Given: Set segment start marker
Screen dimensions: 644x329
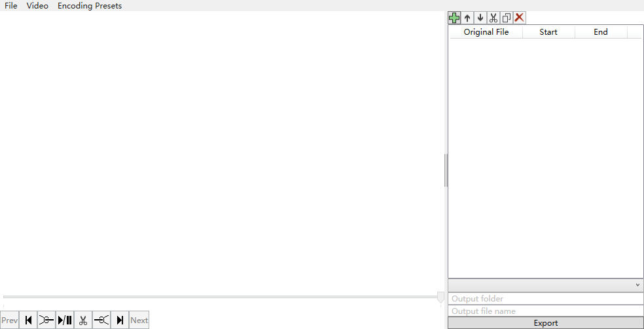Looking at the screenshot, I should [x=46, y=320].
